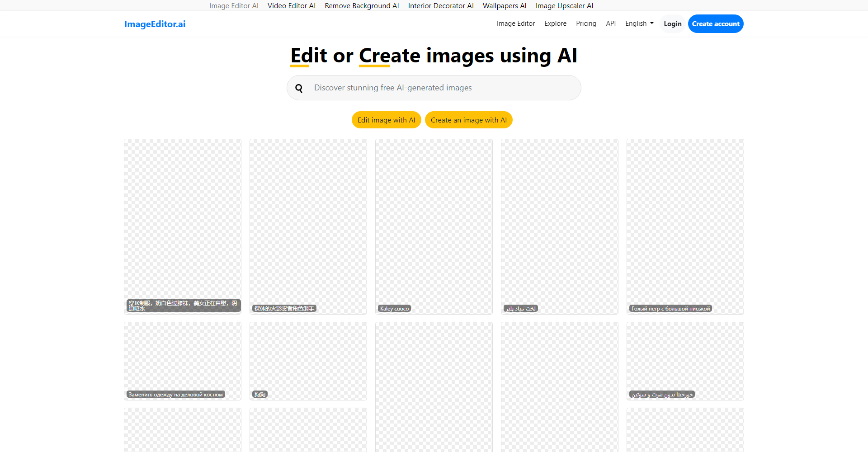Click the ImageEditor.ai logo
Screen dimensions: 868x452
(155, 24)
